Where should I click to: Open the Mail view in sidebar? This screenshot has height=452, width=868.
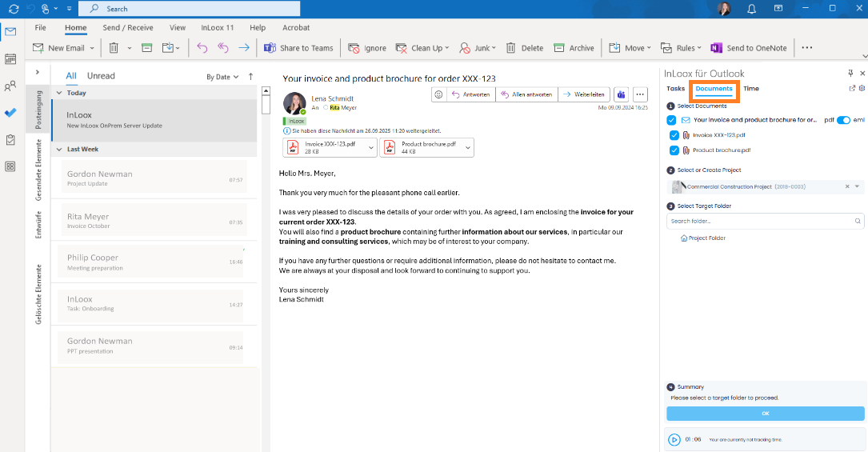[10, 31]
